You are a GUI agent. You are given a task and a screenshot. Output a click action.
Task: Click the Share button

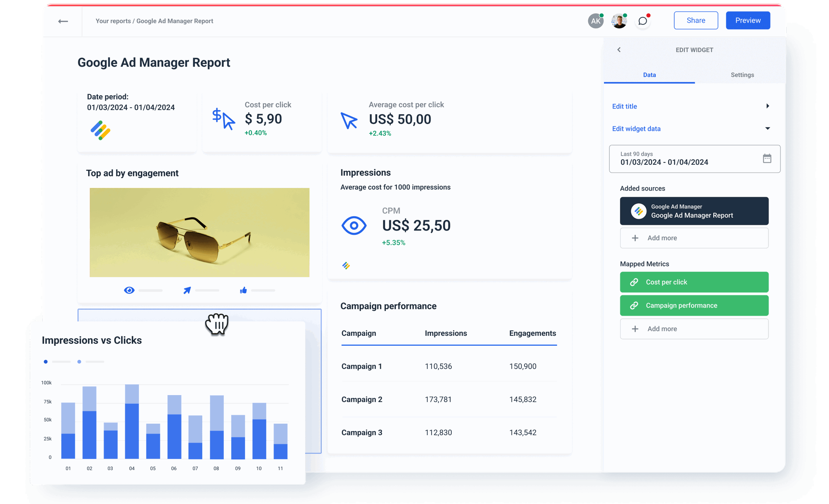[x=696, y=20]
